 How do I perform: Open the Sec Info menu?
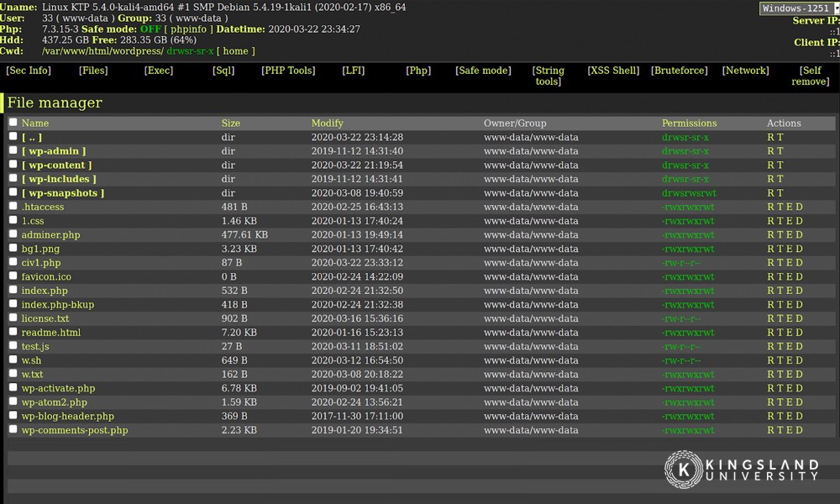pos(29,71)
